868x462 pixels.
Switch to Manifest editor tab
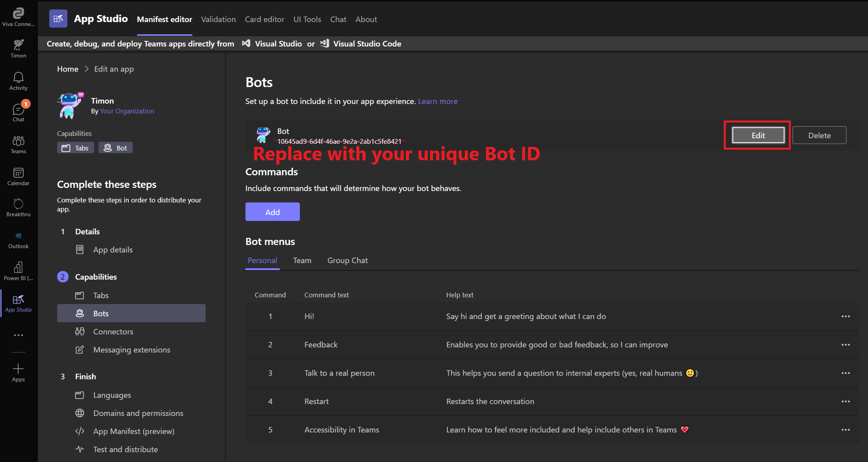(164, 19)
